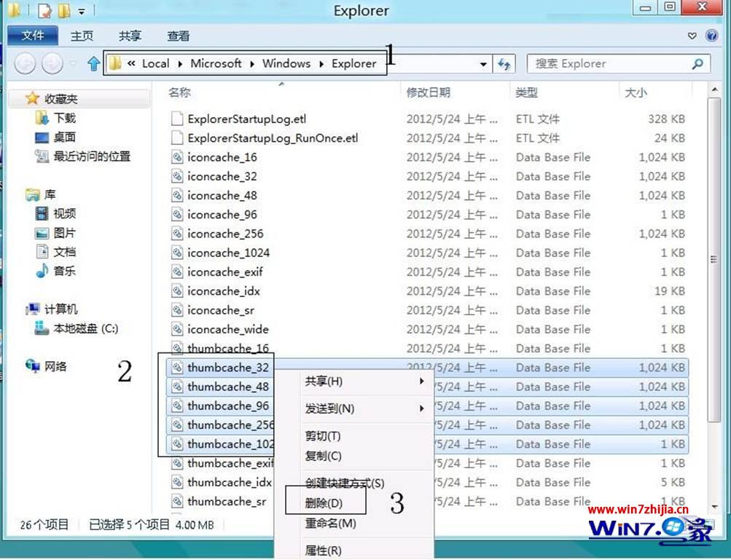Expand the breadcrumb arrow after Local
This screenshot has width=731, height=560.
click(180, 64)
